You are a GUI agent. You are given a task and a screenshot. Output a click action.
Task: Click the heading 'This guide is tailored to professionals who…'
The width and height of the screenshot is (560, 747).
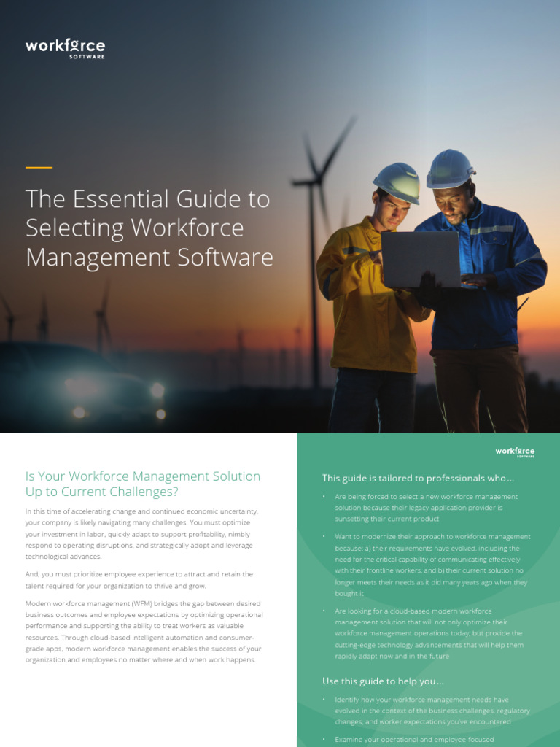[418, 478]
